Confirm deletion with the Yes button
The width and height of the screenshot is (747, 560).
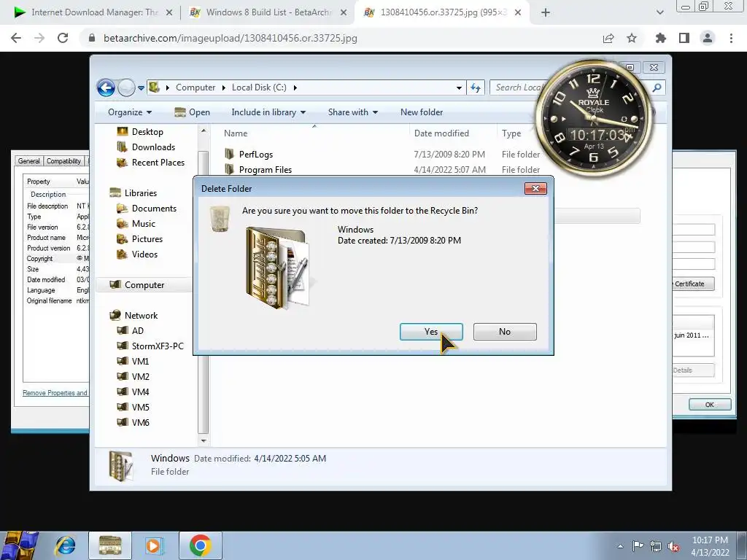tap(431, 332)
